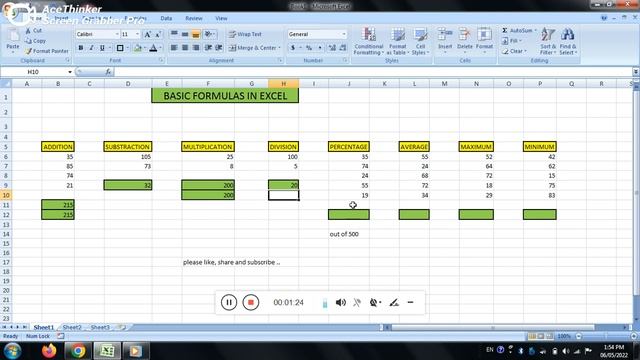Select the Sheet2 tab
The width and height of the screenshot is (640, 360).
click(72, 327)
